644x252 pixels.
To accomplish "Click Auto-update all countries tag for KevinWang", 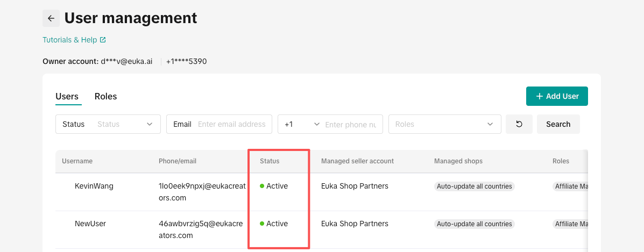I will (475, 186).
